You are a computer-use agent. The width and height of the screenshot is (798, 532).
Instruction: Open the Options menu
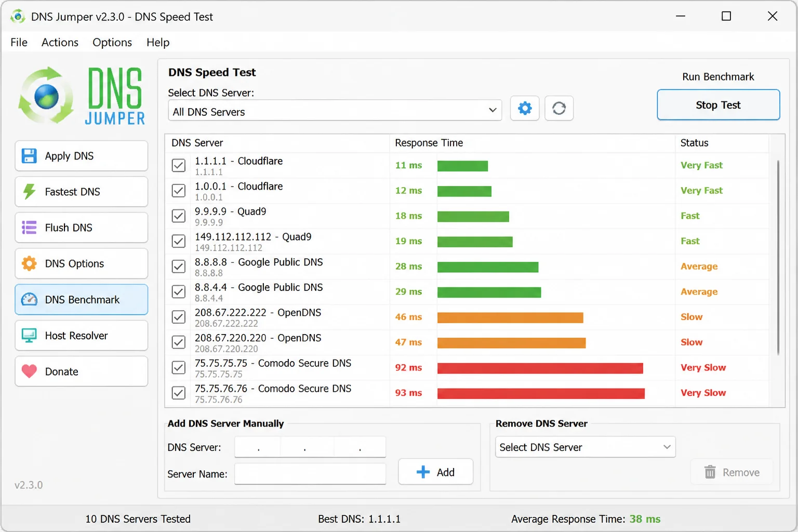(112, 42)
